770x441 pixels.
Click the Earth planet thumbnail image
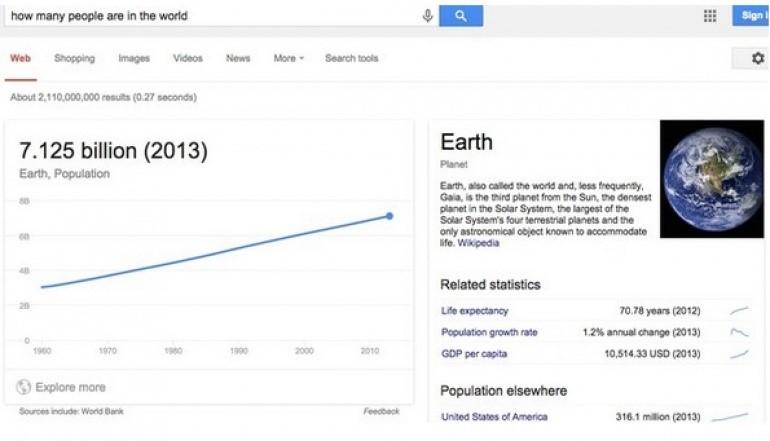coord(711,179)
